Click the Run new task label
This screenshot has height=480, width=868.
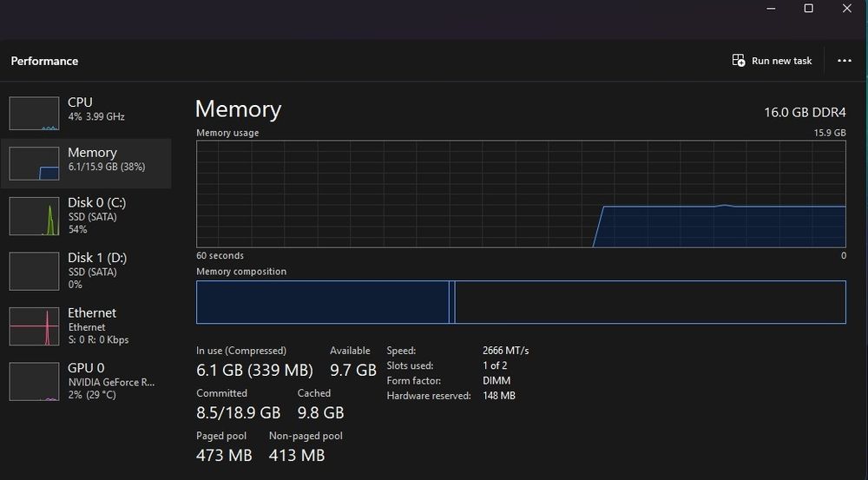coord(782,61)
